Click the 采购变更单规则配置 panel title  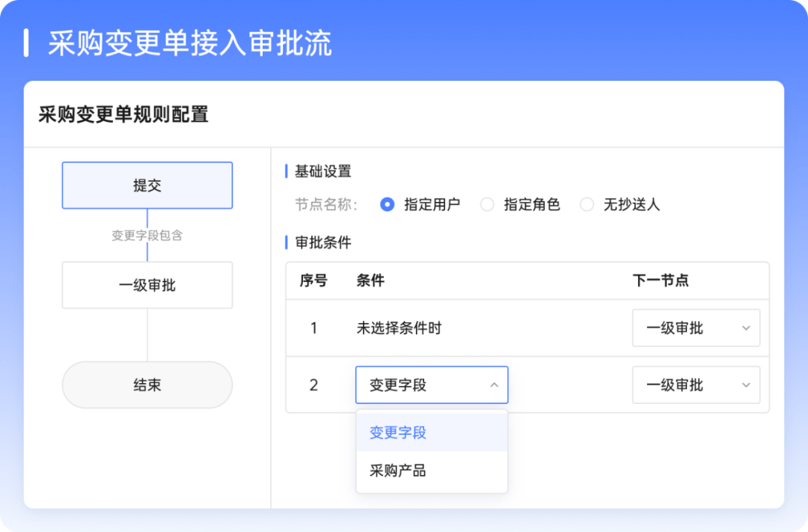pyautogui.click(x=123, y=114)
